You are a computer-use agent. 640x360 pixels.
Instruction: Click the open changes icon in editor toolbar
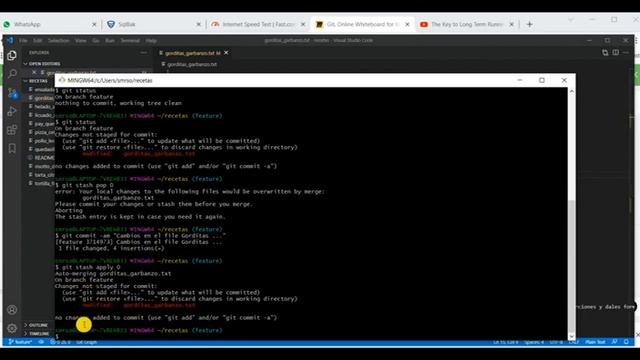tap(605, 53)
